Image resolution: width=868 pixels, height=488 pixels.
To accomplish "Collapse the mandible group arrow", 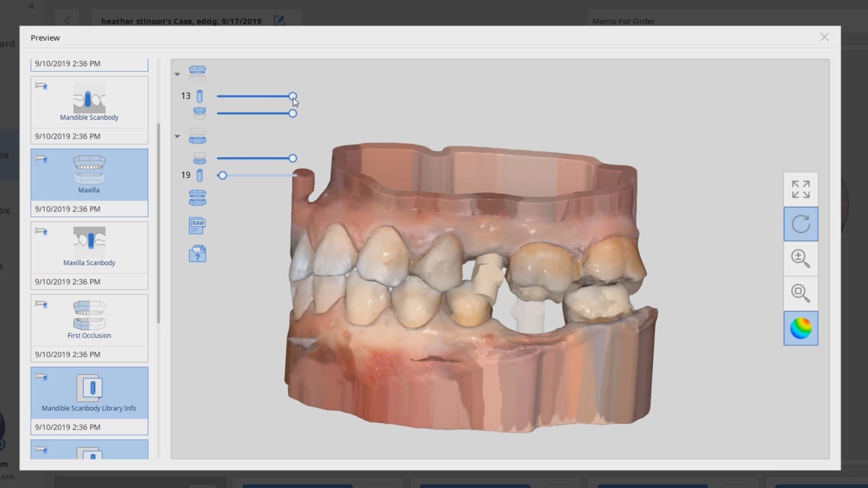I will coord(177,136).
